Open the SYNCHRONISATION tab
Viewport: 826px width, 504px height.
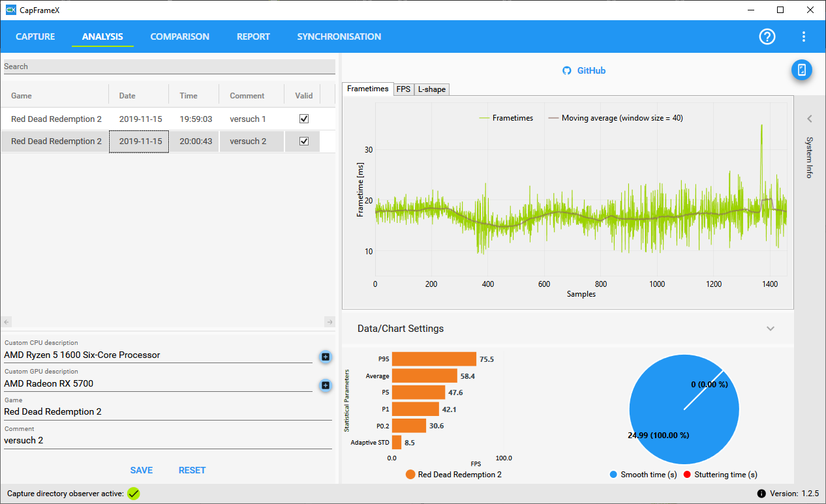339,37
